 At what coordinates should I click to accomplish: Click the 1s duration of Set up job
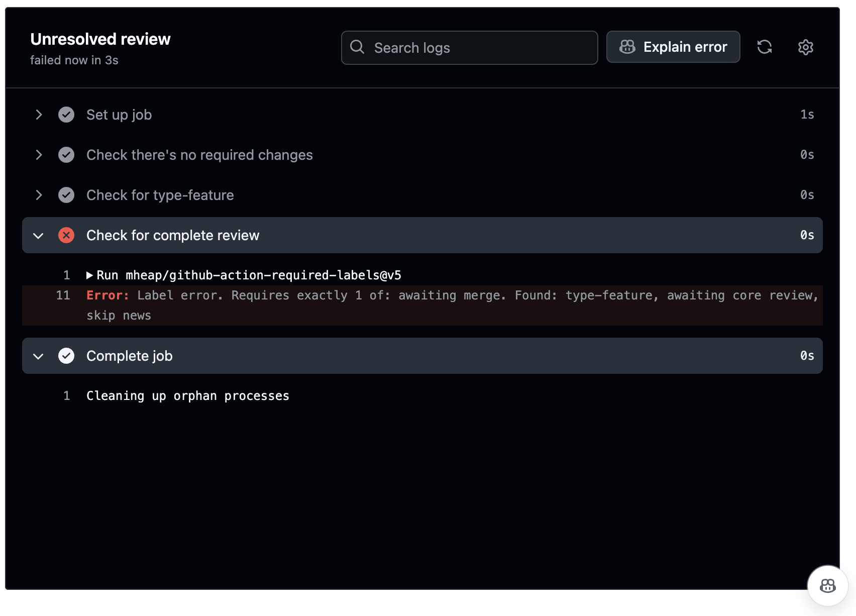[x=807, y=115]
